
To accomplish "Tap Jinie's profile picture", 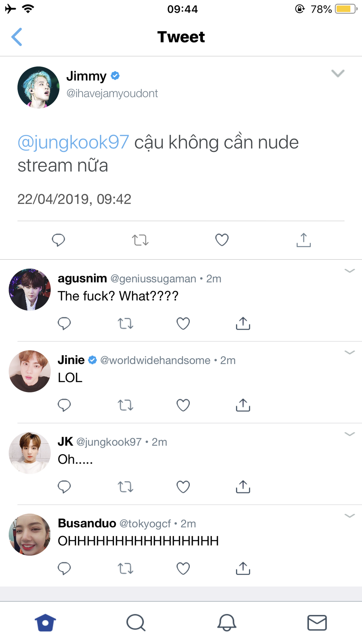I will click(30, 371).
